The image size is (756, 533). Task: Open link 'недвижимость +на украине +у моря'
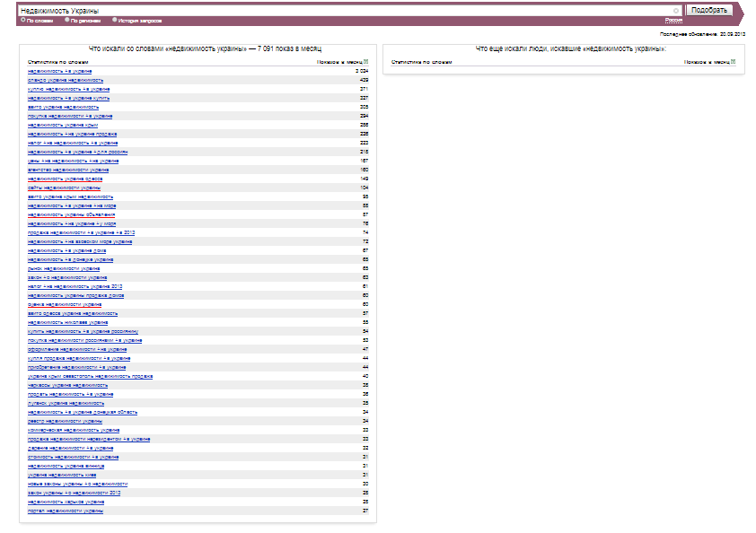pos(72,224)
